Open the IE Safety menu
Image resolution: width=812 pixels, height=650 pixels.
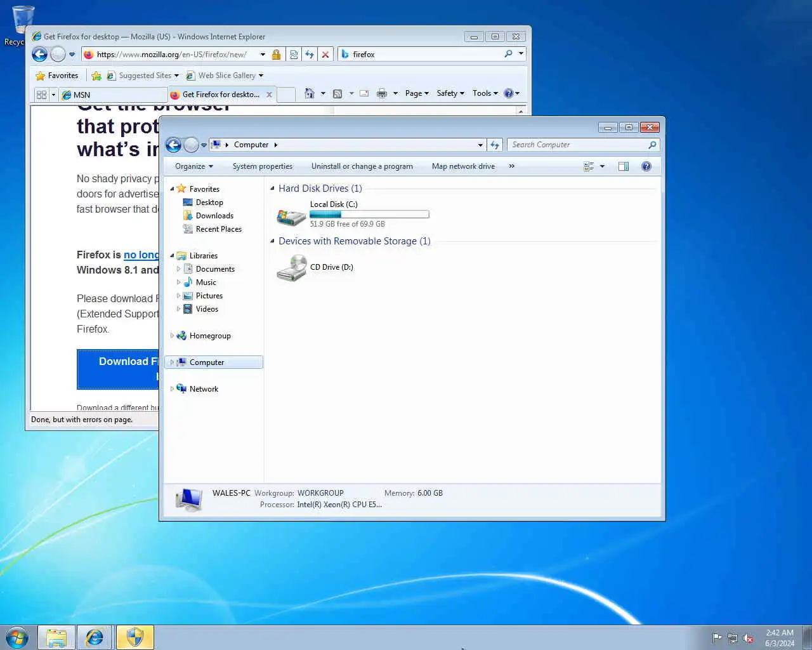(x=450, y=93)
